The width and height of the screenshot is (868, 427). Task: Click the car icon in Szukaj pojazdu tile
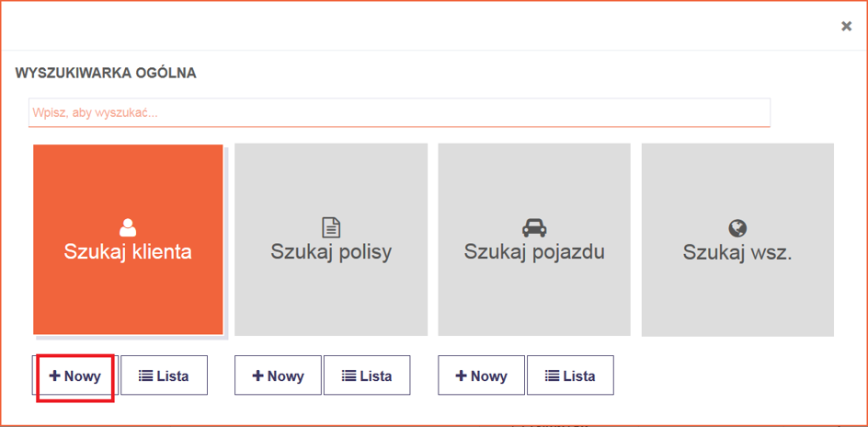click(534, 226)
